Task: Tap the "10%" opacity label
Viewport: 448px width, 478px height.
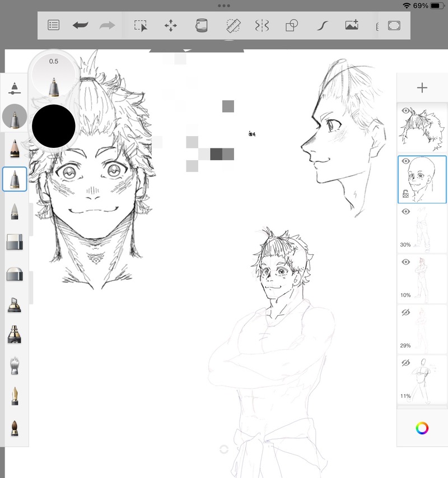Action: point(405,295)
